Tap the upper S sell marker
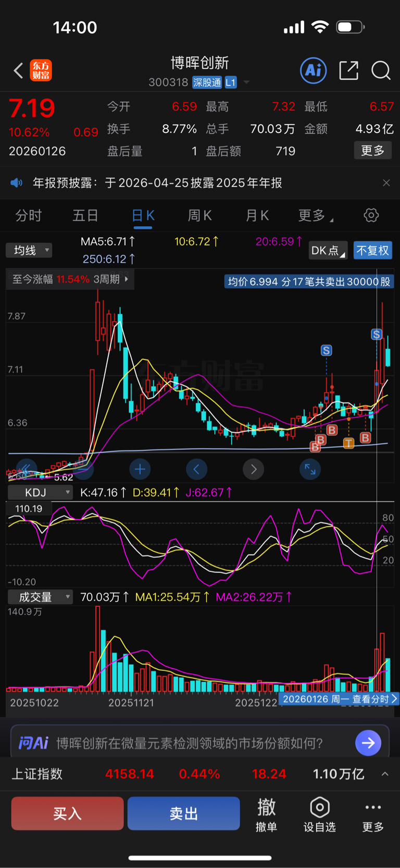 click(x=377, y=335)
